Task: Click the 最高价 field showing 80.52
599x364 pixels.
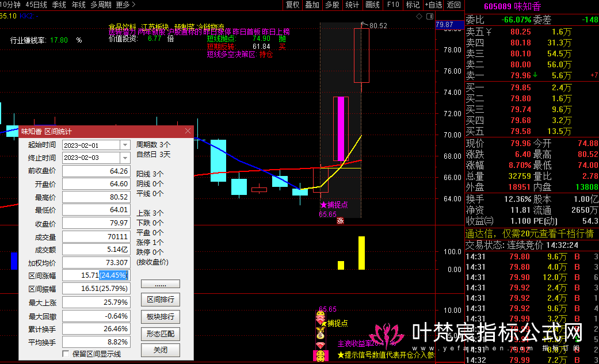Action: click(x=96, y=197)
